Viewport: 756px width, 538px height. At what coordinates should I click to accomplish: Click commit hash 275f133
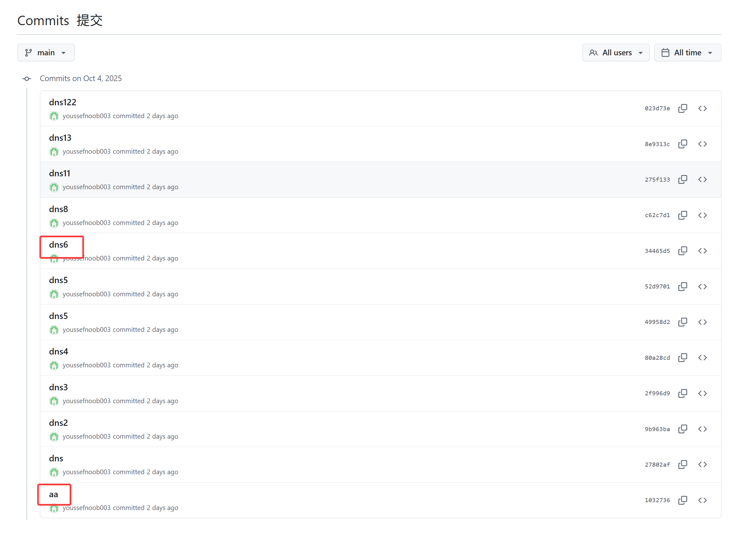point(657,179)
